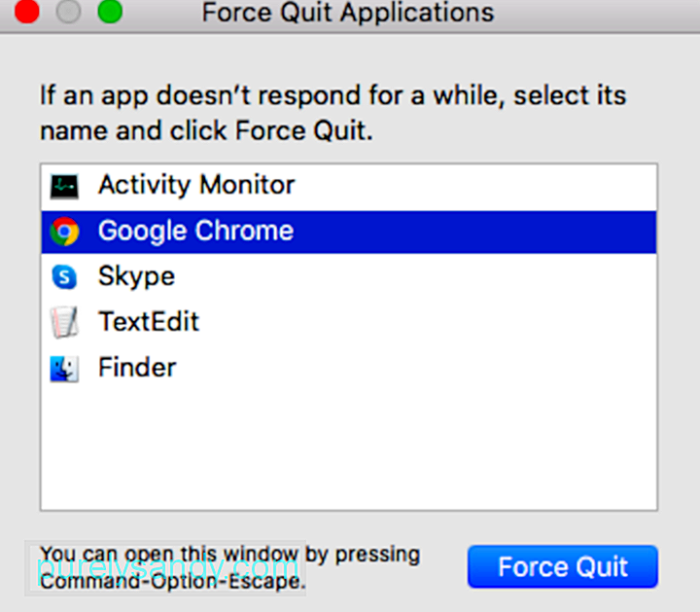The height and width of the screenshot is (612, 700).
Task: Click the "If an app doesn't respond" instruction
Action: click(333, 114)
